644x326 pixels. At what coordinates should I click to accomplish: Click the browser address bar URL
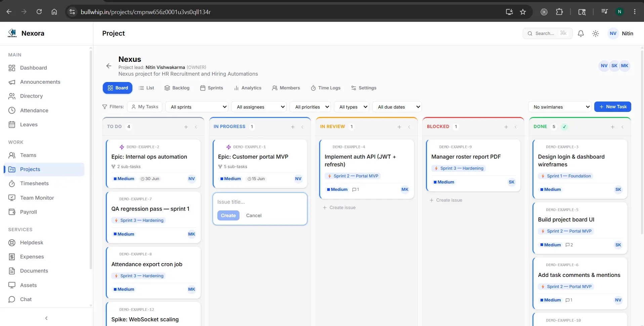[145, 12]
